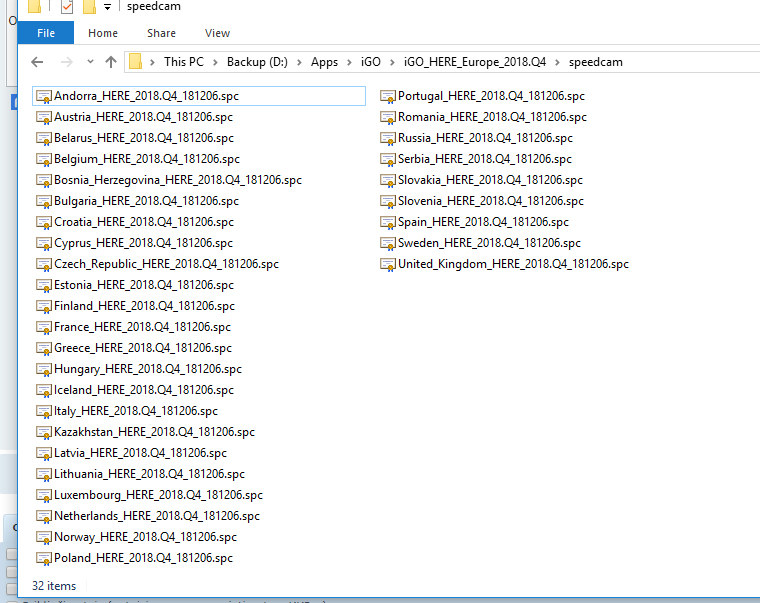Expand chevron before 'speedcam' breadcrumb
Screen dimensions: 760x603
click(x=557, y=63)
